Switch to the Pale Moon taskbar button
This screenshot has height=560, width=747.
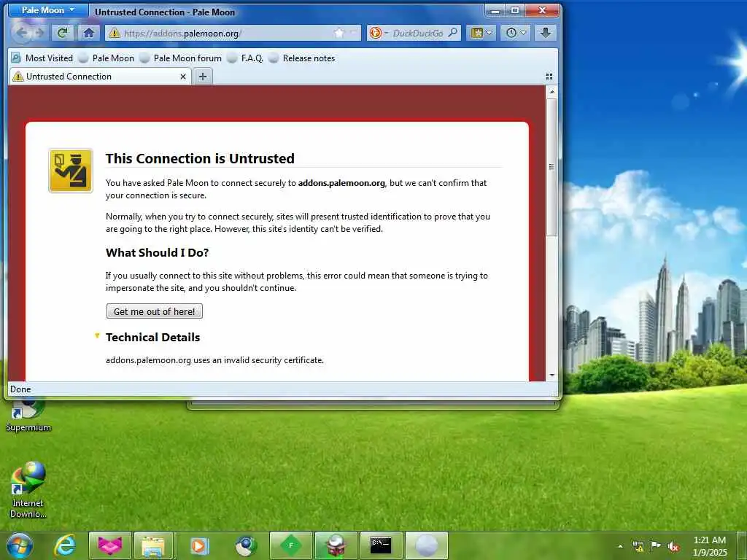point(426,545)
